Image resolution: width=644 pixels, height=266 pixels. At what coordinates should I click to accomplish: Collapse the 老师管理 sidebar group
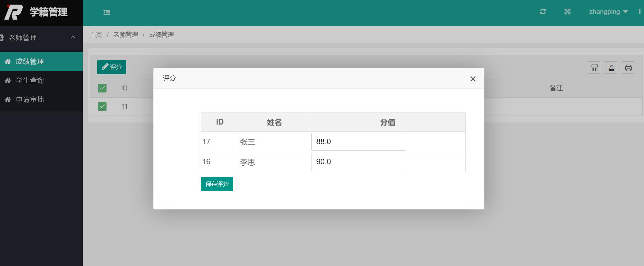41,38
